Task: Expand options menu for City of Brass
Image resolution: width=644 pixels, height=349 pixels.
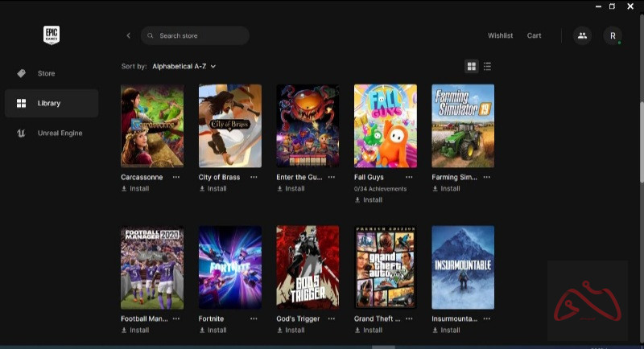Action: click(254, 177)
